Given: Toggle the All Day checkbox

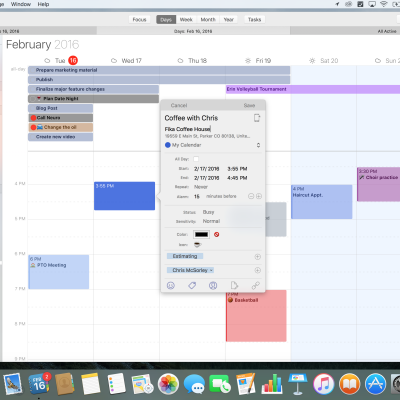Looking at the screenshot, I should pyautogui.click(x=196, y=159).
